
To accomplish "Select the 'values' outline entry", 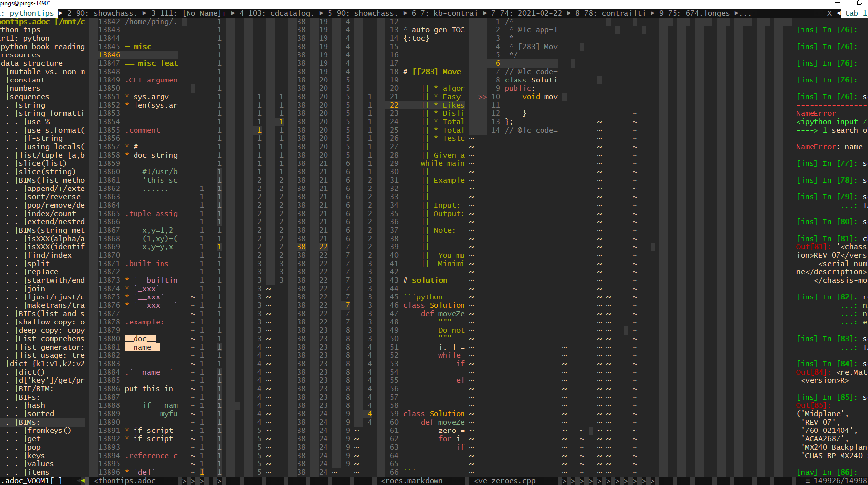I will coord(41,464).
